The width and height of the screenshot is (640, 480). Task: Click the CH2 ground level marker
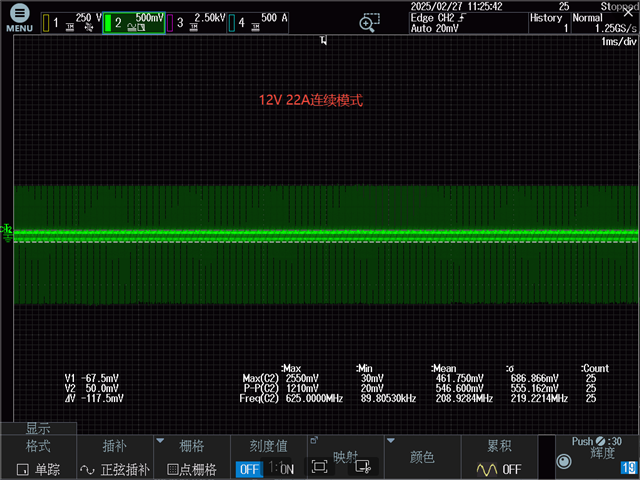pos(7,233)
